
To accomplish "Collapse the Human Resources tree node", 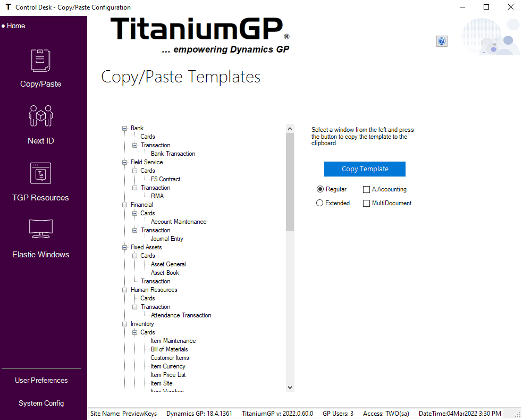I will point(125,290).
